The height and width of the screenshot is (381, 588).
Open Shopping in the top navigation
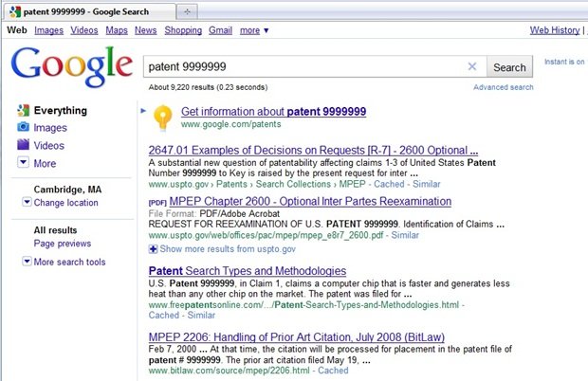(x=183, y=30)
